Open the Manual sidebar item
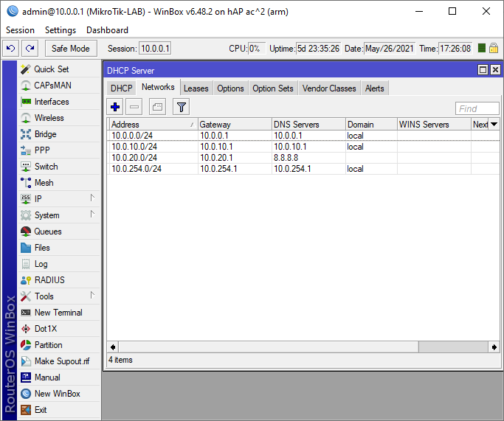The height and width of the screenshot is (421, 504). pyautogui.click(x=59, y=377)
